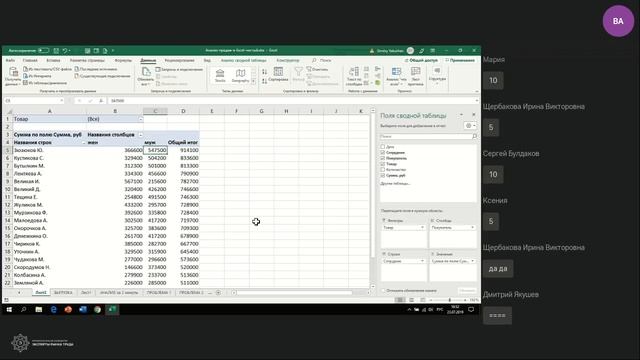Open the Design (Конструктор) ribbon tab
Image resolution: width=640 pixels, height=360 pixels.
point(288,60)
